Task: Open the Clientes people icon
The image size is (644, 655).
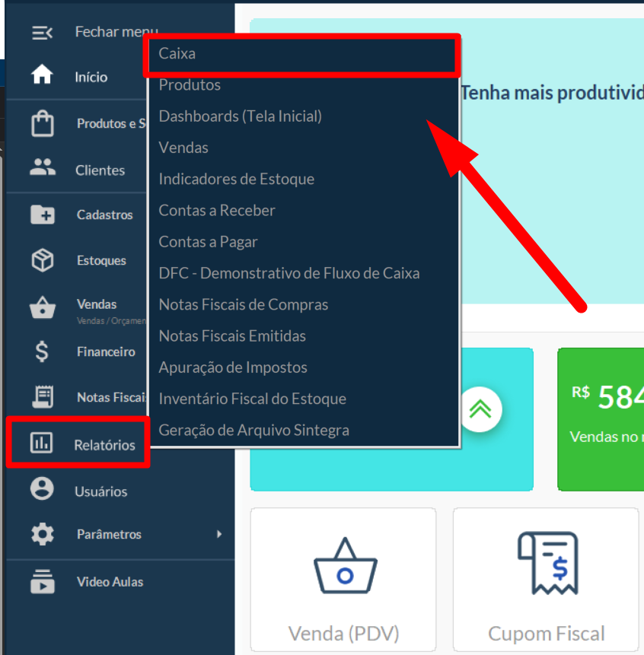Action: tap(42, 169)
